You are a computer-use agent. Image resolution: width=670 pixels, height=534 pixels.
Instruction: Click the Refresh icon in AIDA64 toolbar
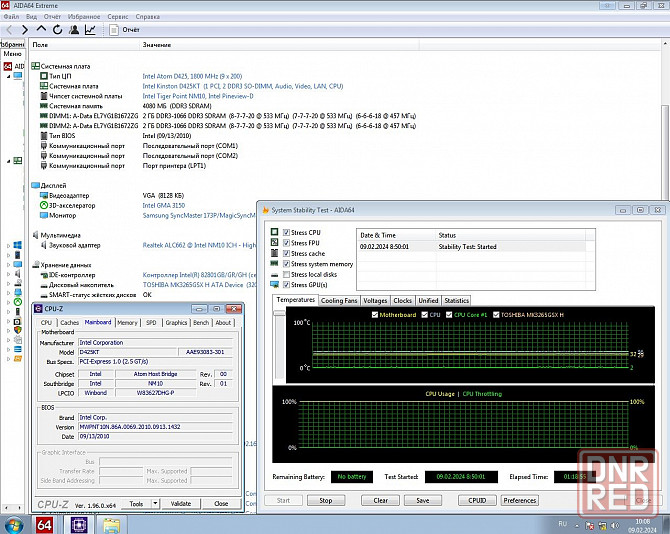pyautogui.click(x=57, y=30)
